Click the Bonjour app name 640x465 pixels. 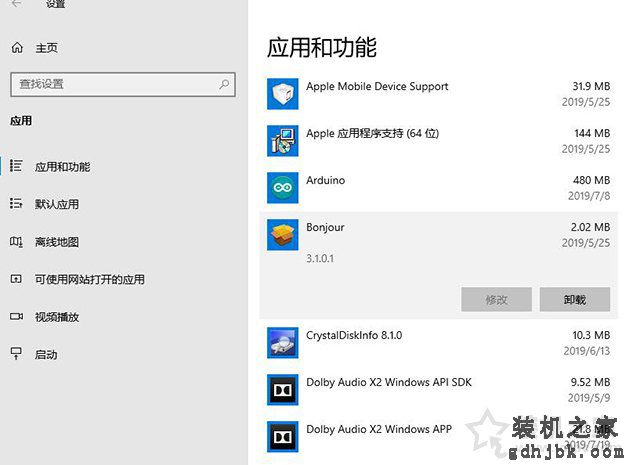(x=325, y=228)
